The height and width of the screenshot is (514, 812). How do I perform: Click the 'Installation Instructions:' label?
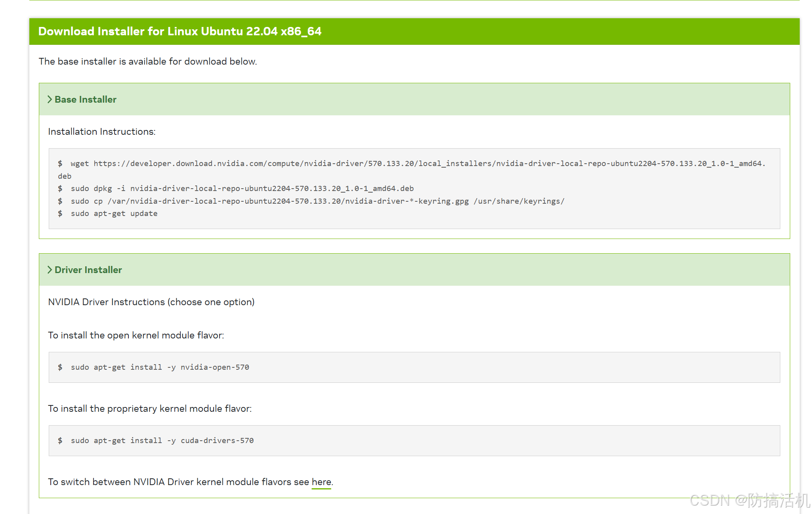click(x=102, y=132)
